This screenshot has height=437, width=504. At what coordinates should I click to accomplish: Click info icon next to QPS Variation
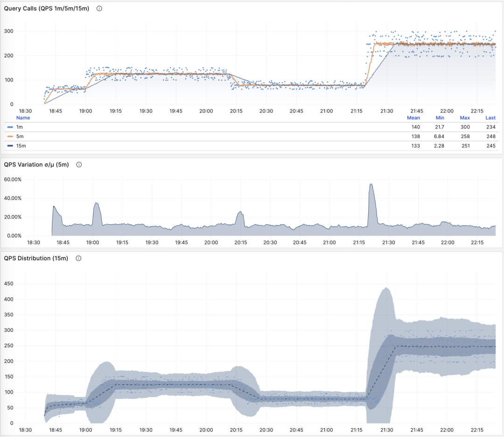point(79,165)
